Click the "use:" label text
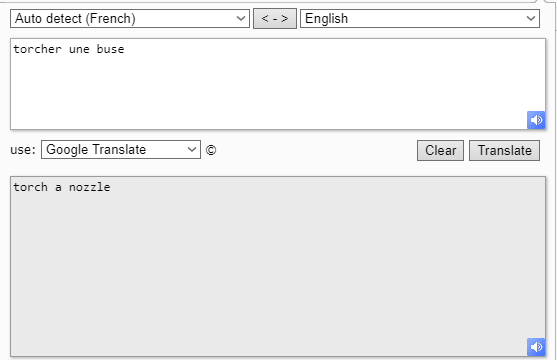This screenshot has width=557, height=360. [23, 150]
